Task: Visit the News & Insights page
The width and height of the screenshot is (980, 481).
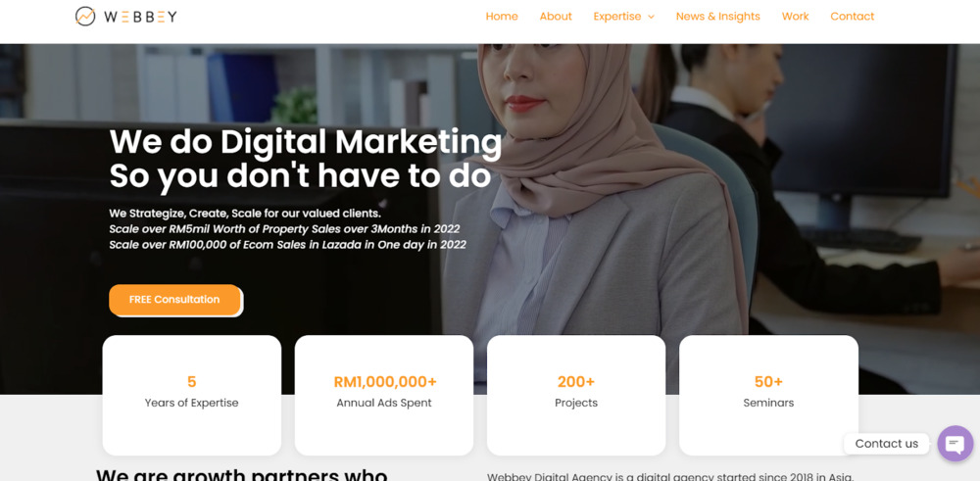Action: pyautogui.click(x=718, y=17)
